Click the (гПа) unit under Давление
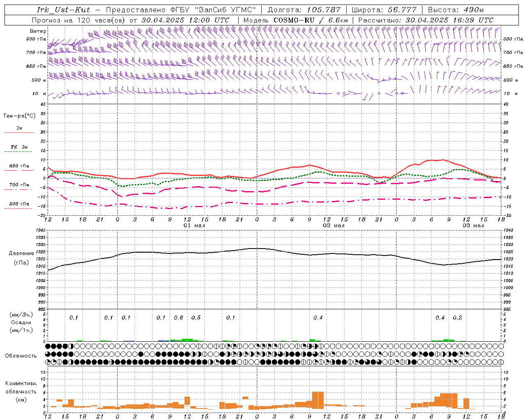 point(21,262)
